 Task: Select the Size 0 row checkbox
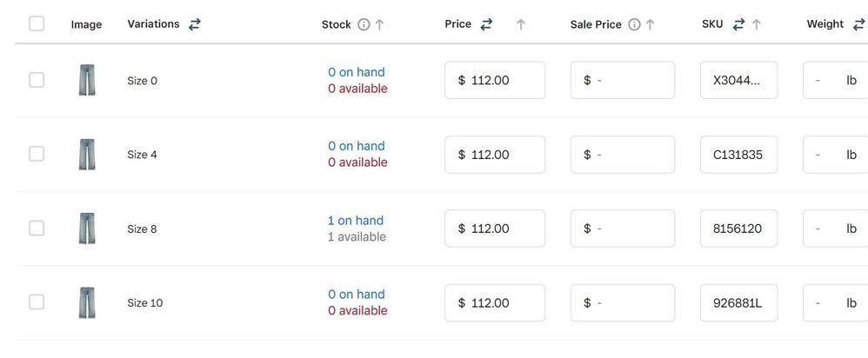(x=37, y=80)
